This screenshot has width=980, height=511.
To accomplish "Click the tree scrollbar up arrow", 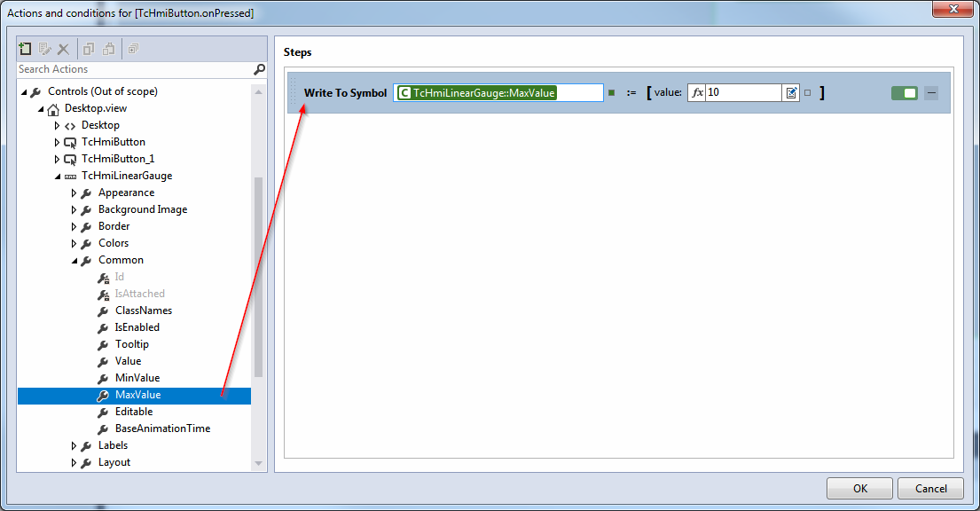I will [258, 92].
